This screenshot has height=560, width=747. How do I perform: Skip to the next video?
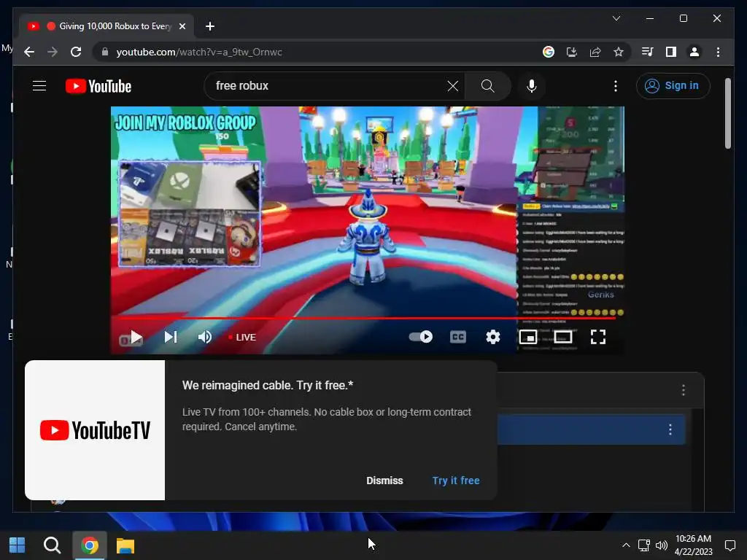[171, 337]
